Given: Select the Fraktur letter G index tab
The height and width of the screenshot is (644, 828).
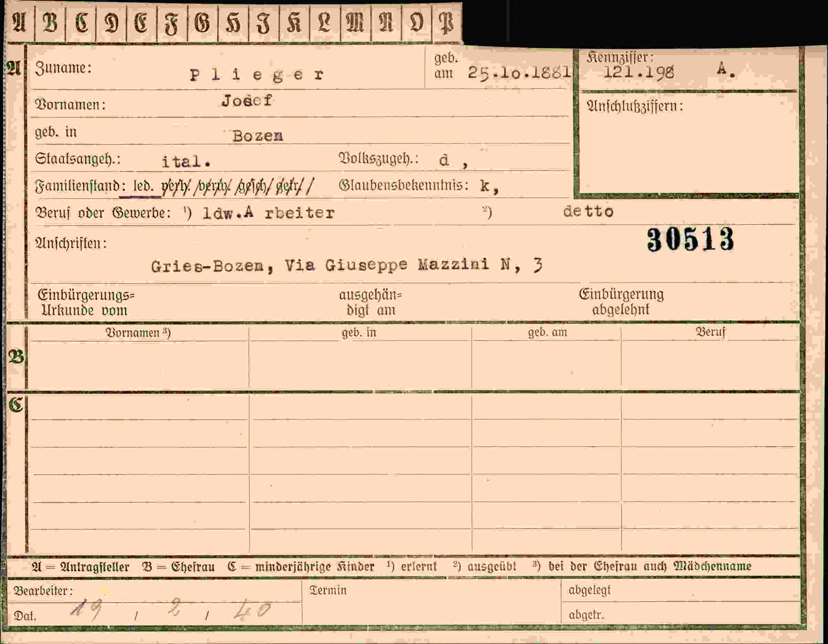Looking at the screenshot, I should coord(203,23).
